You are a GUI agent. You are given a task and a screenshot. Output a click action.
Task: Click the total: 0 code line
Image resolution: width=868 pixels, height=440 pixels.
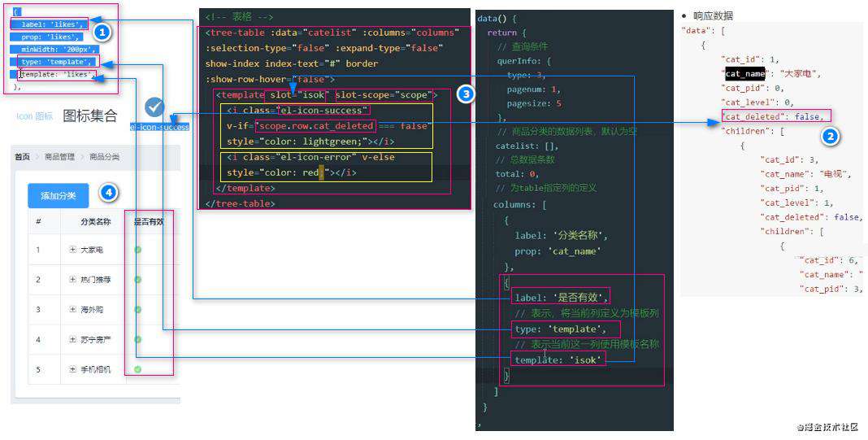517,173
